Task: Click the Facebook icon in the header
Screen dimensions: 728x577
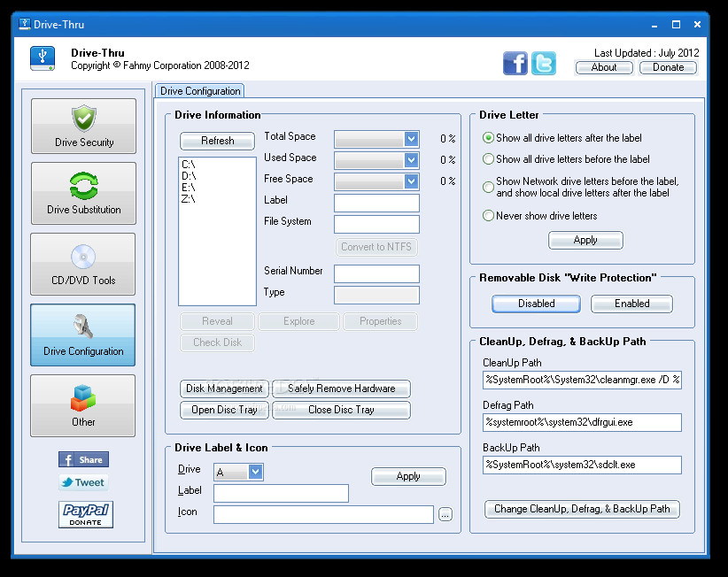Action: click(515, 64)
